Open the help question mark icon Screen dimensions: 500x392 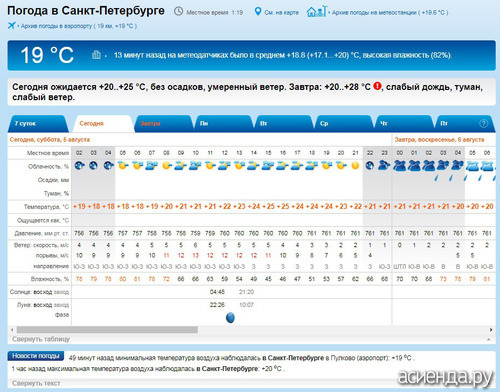click(x=483, y=123)
